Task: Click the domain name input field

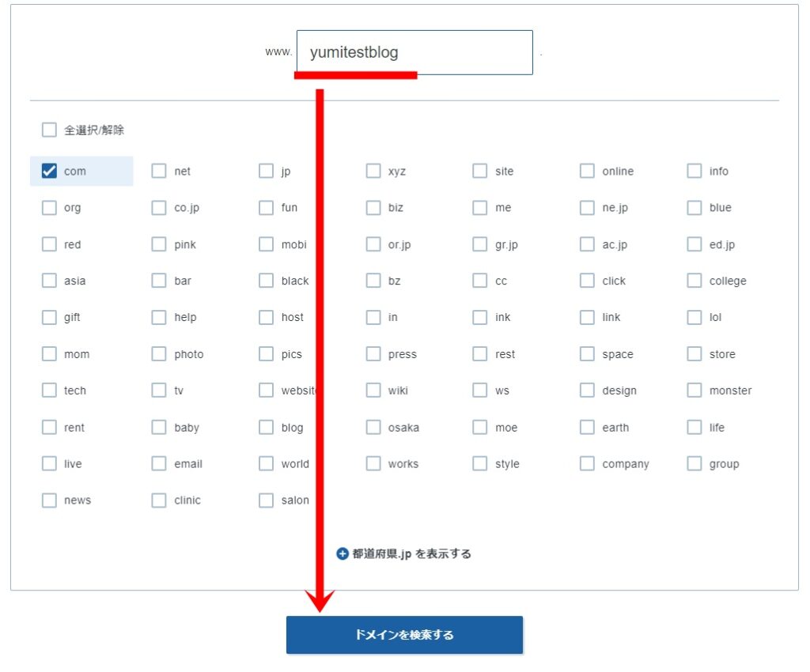Action: pos(414,53)
